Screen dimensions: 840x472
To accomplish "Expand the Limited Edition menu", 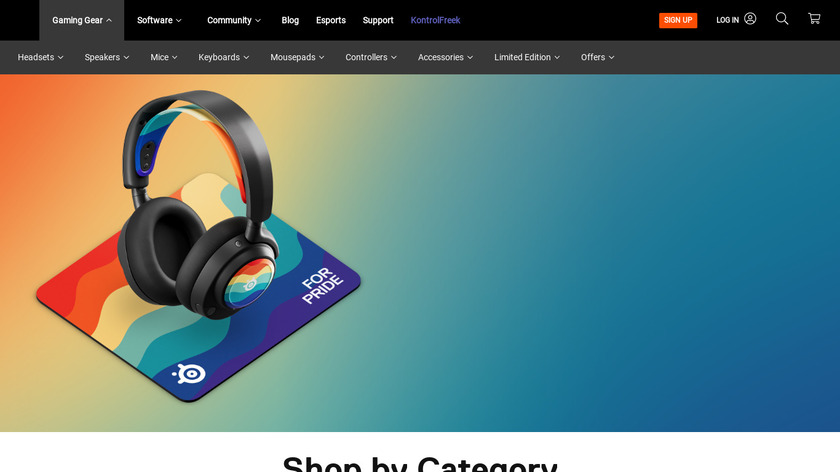I will [527, 57].
